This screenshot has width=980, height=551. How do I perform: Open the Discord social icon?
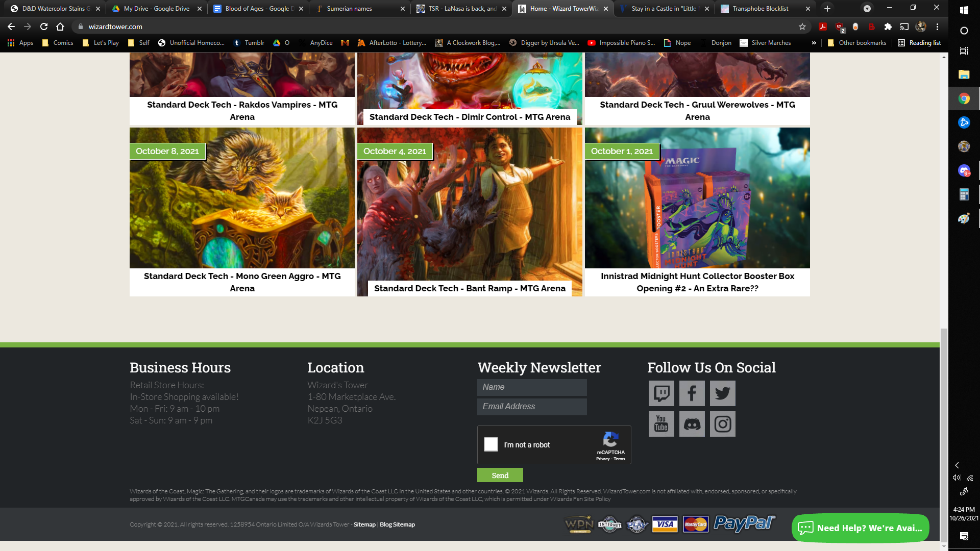(x=692, y=424)
